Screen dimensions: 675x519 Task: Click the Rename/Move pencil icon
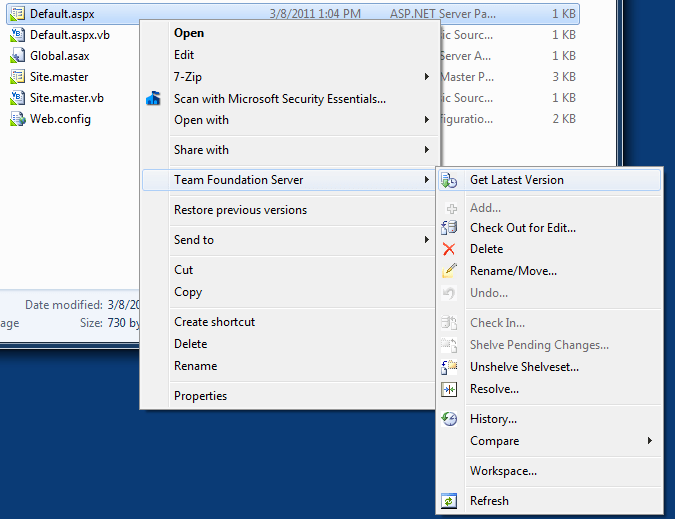[x=449, y=271]
